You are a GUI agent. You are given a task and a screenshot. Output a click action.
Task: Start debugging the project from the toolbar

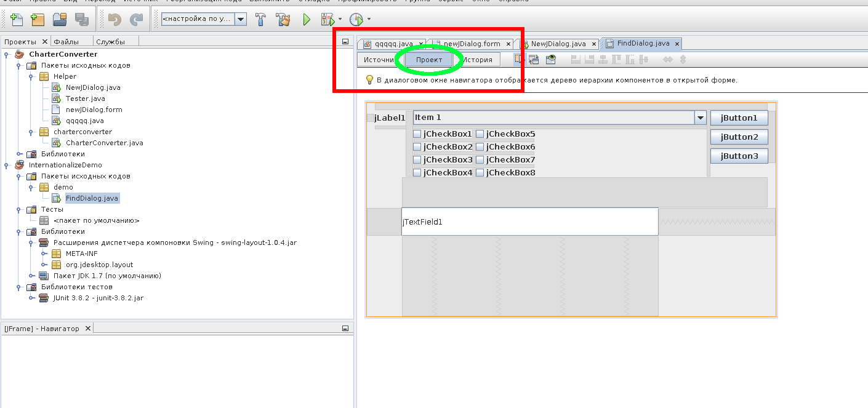click(328, 20)
